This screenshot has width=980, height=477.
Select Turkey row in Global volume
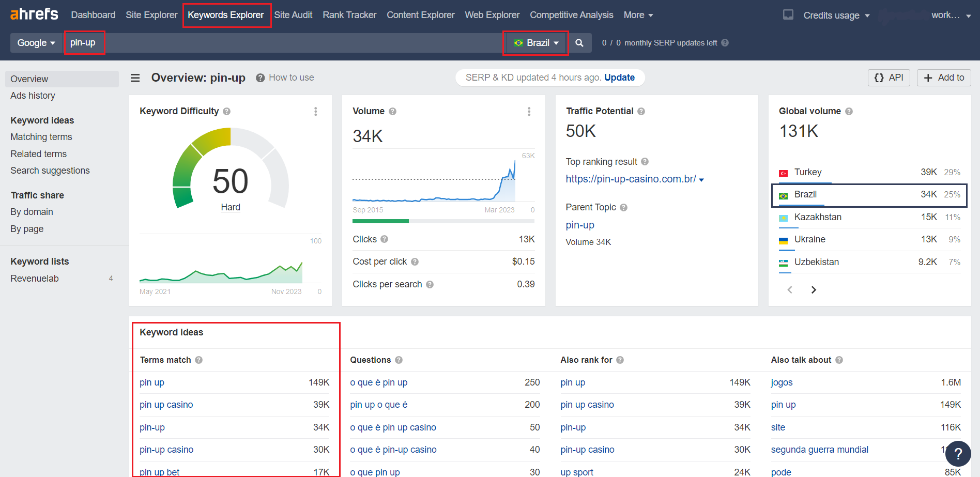click(x=869, y=172)
